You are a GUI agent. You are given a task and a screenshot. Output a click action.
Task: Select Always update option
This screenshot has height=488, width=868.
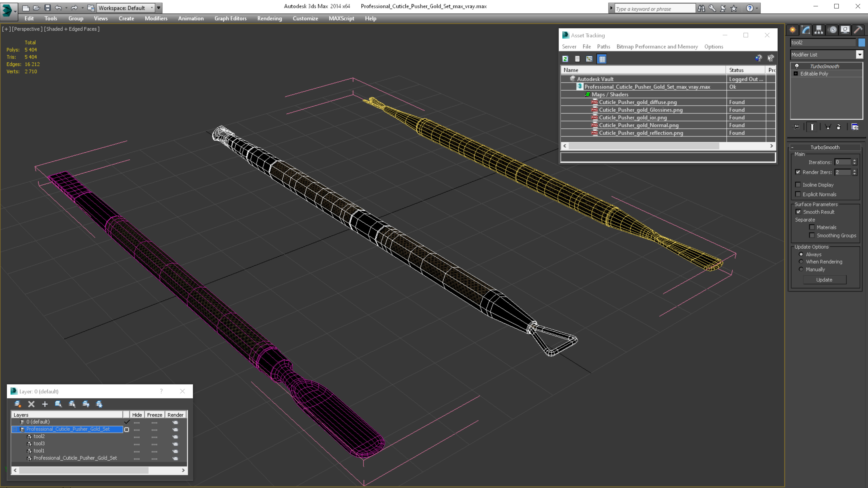pyautogui.click(x=801, y=254)
